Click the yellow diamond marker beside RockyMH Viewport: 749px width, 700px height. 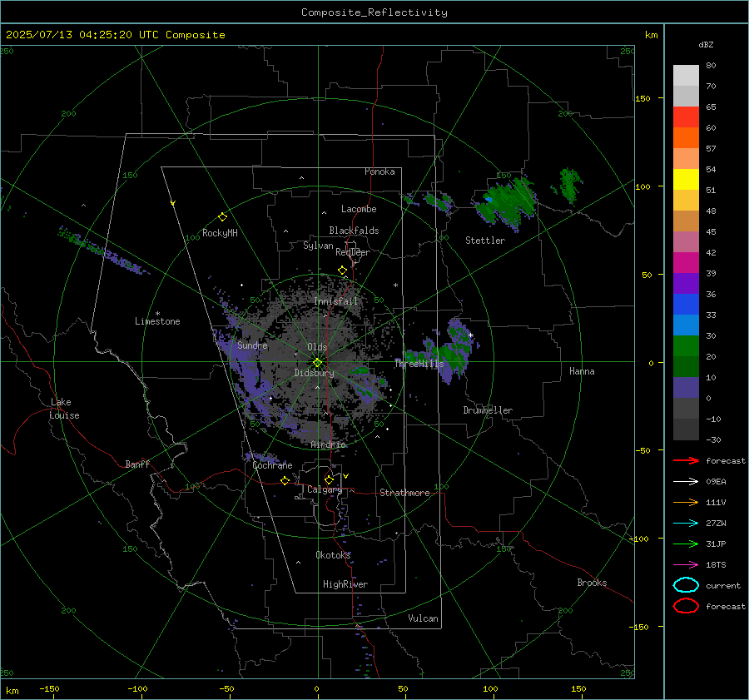coord(222,217)
